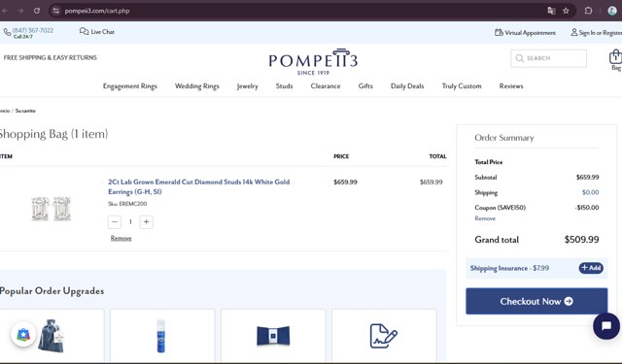
Task: Click the Virtual Appointment link
Action: (530, 33)
